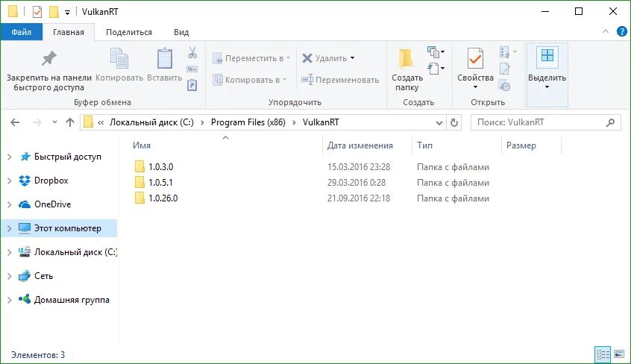The image size is (631, 364).
Task: Select Быстрый доступ in navigation pane
Action: pyautogui.click(x=60, y=157)
